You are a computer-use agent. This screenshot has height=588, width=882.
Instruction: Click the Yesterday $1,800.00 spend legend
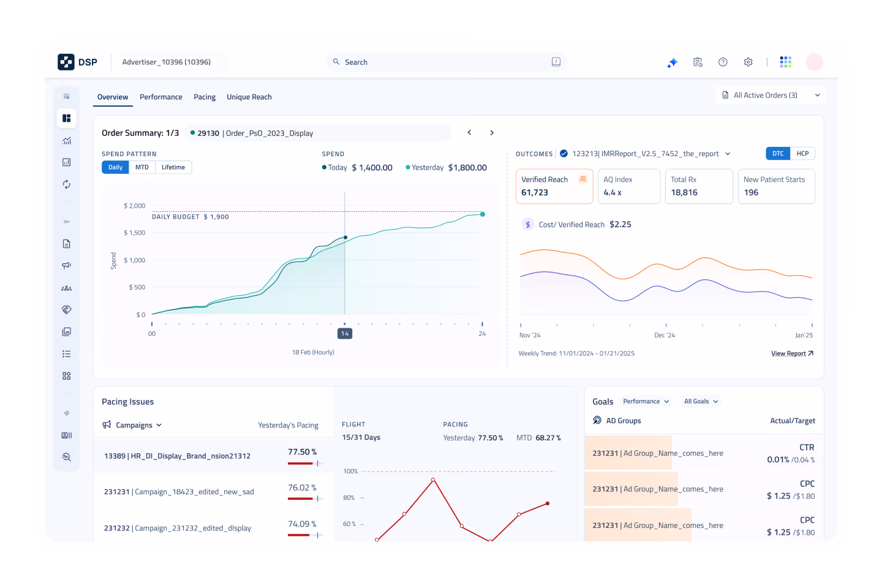click(447, 168)
